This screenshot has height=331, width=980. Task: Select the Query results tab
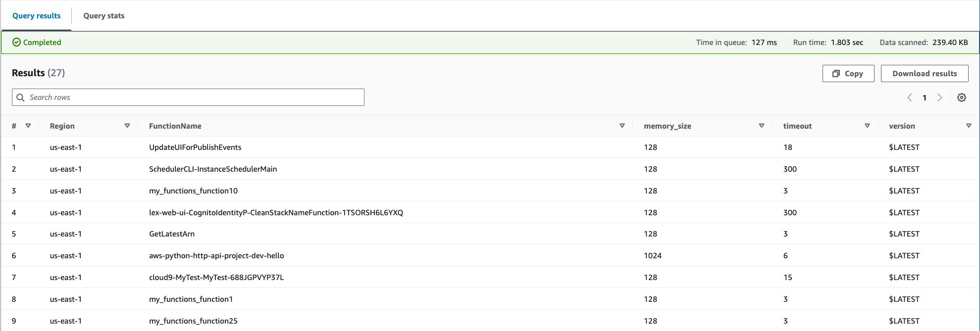tap(37, 16)
